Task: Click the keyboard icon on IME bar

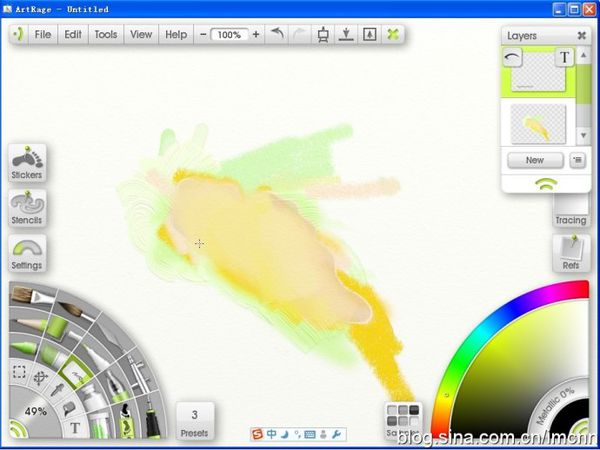Action: tap(310, 435)
